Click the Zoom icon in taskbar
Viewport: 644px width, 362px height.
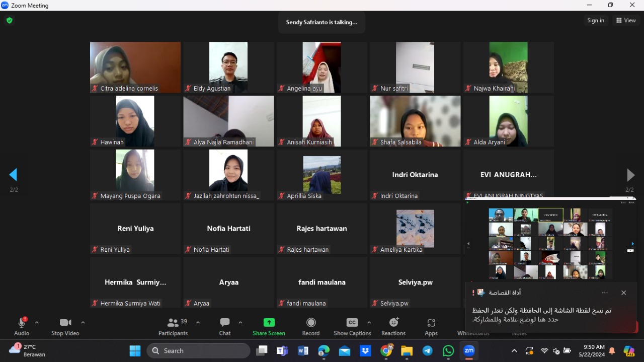(x=469, y=351)
